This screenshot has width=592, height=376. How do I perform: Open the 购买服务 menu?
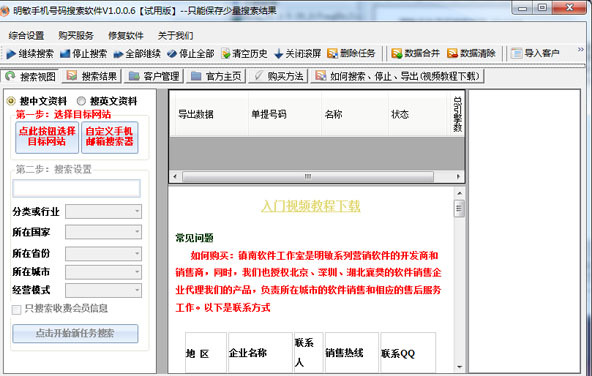click(x=76, y=35)
